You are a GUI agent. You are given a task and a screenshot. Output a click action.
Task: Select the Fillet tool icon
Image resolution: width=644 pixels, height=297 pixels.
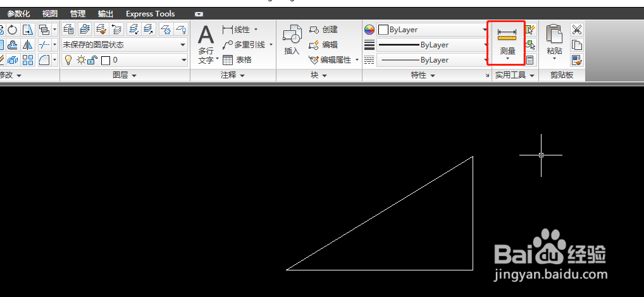[44, 60]
